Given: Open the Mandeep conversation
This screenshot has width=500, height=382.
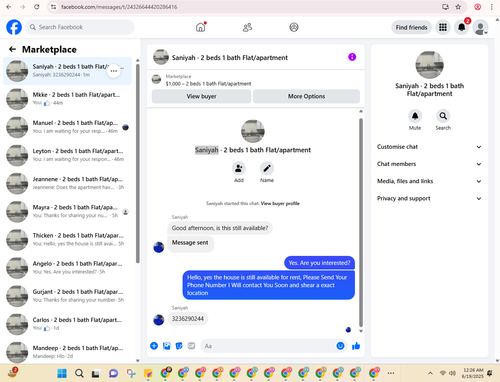Looking at the screenshot, I should click(67, 352).
